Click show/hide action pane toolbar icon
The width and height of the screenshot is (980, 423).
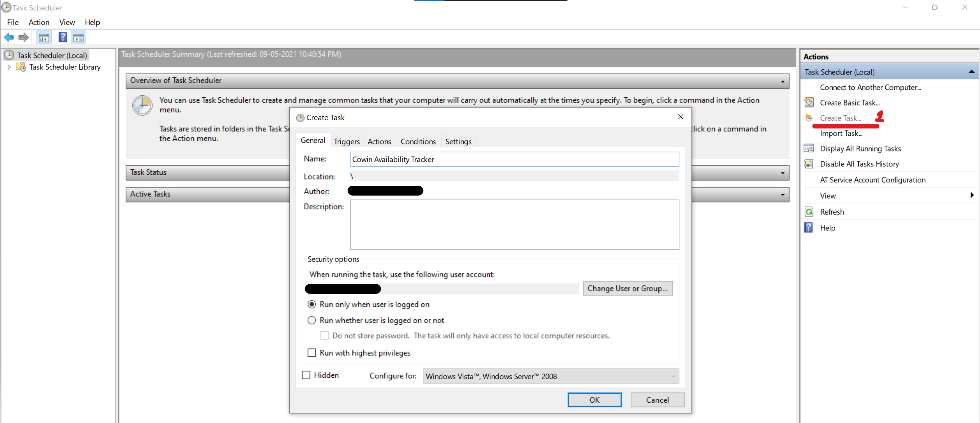(79, 37)
